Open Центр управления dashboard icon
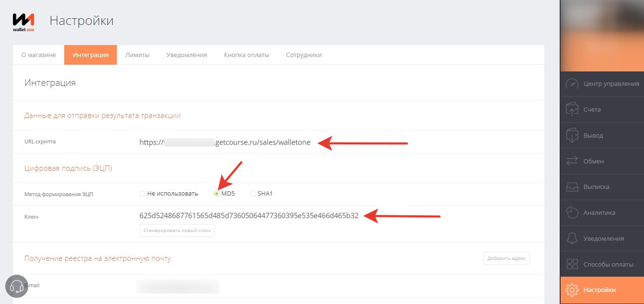 (x=572, y=84)
